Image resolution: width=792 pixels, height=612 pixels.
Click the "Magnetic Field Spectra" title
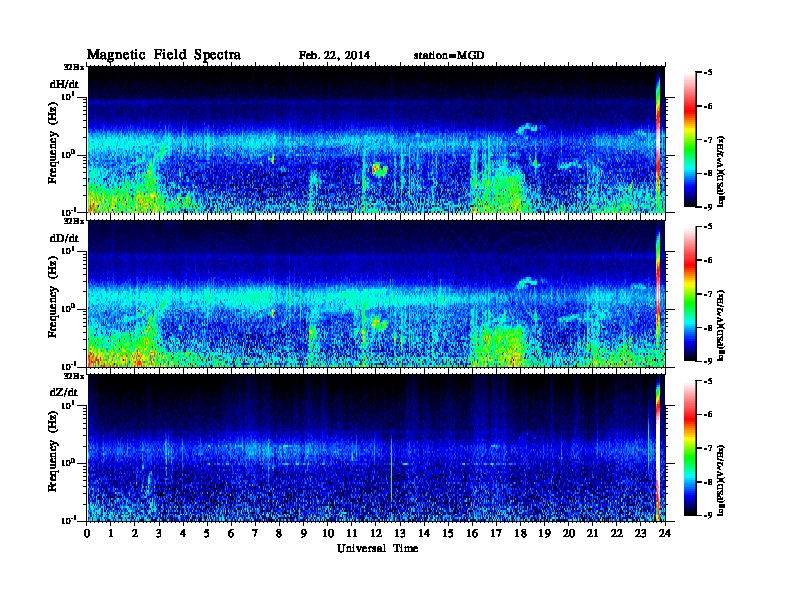pyautogui.click(x=164, y=55)
